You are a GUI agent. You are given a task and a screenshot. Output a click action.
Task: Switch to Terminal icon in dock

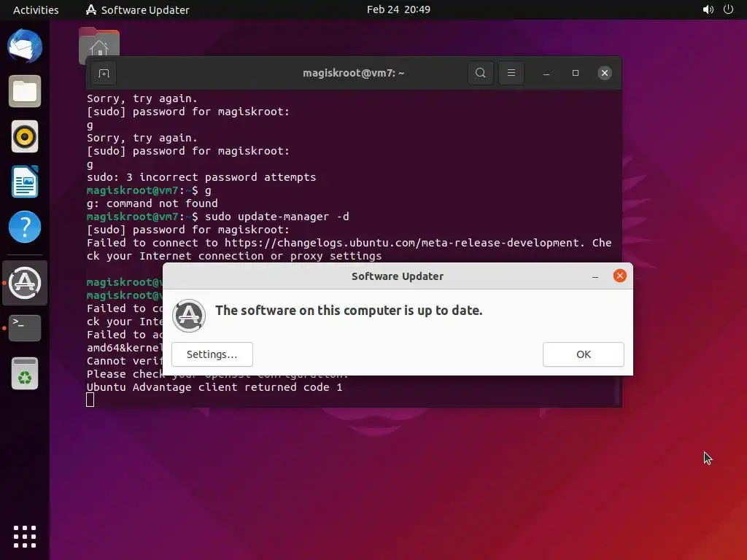click(25, 327)
